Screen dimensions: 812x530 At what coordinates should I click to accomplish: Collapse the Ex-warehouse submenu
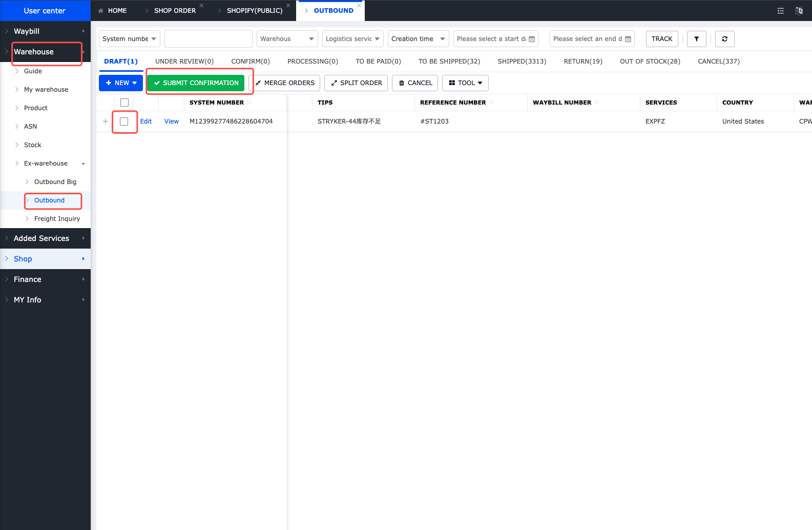point(45,164)
